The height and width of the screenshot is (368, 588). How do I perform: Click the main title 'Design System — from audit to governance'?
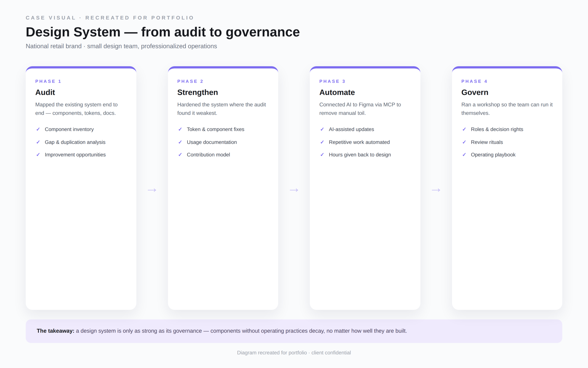[163, 32]
